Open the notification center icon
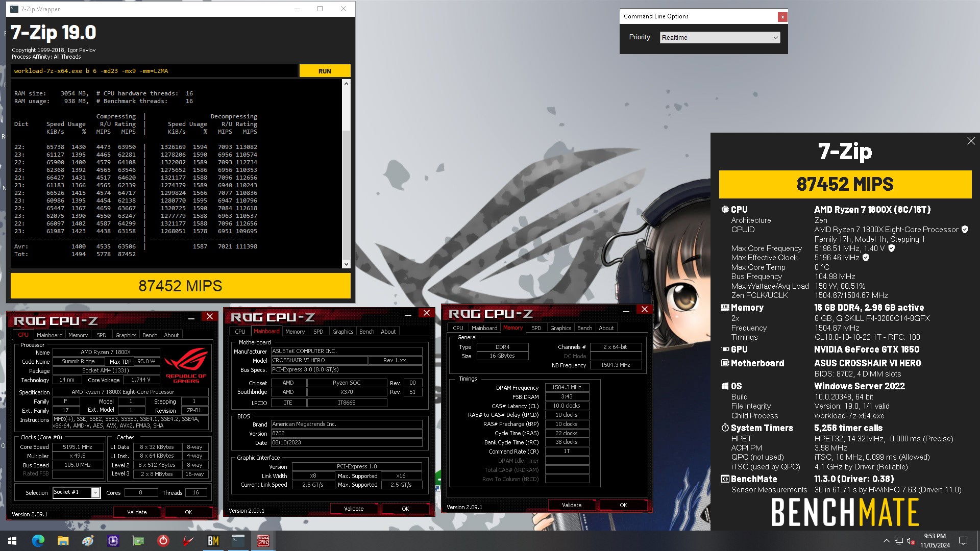This screenshot has width=980, height=551. tap(963, 541)
